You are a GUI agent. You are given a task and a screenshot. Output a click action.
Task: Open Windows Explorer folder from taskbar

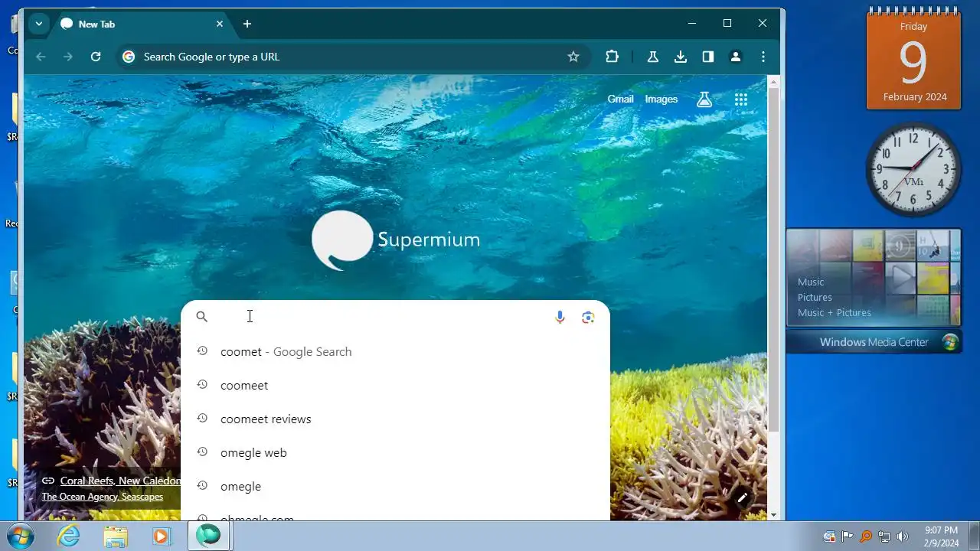(116, 536)
